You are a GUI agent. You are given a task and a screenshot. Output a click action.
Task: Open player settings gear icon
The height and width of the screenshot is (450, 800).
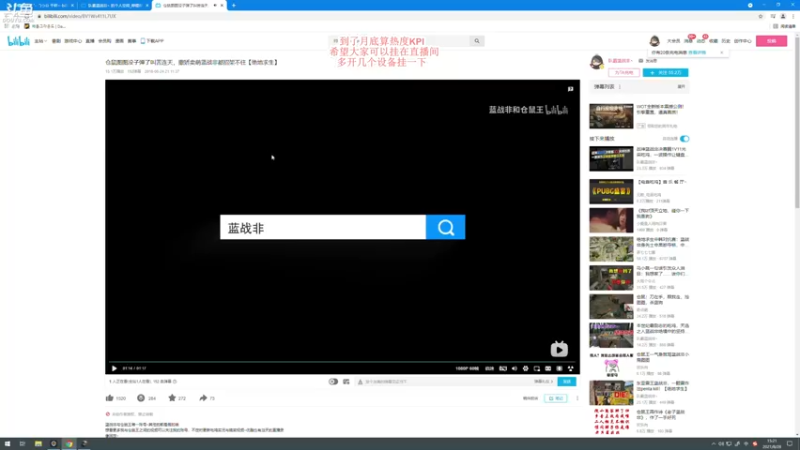click(526, 368)
